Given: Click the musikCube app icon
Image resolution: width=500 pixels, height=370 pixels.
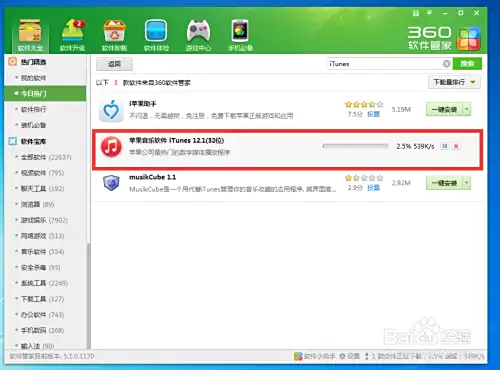Looking at the screenshot, I should pyautogui.click(x=111, y=183).
